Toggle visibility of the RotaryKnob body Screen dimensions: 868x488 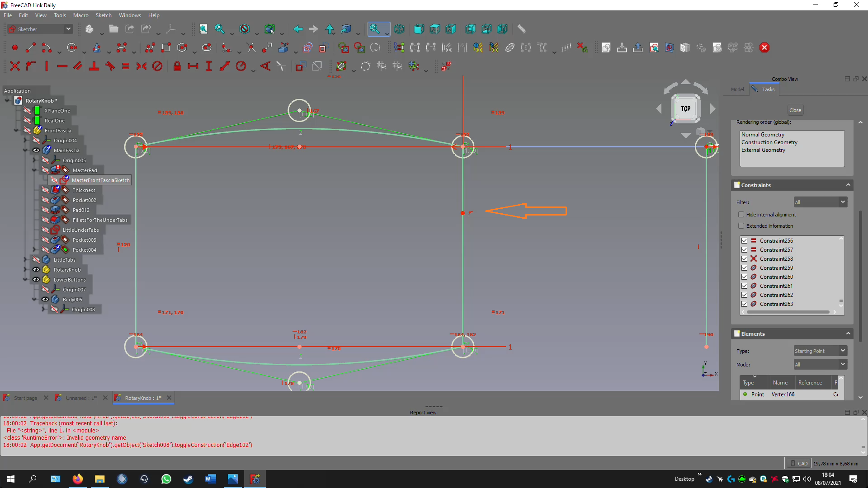tap(36, 269)
